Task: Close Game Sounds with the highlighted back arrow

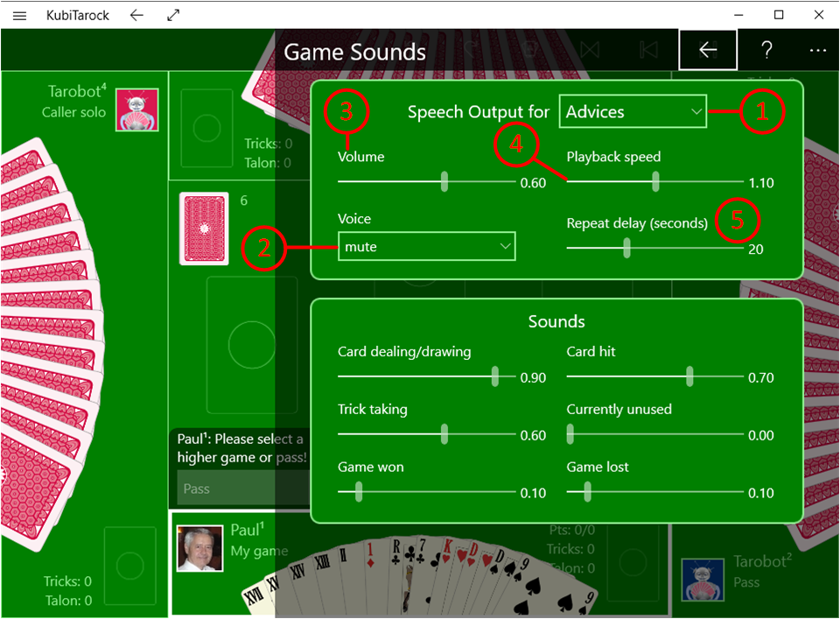Action: point(708,51)
